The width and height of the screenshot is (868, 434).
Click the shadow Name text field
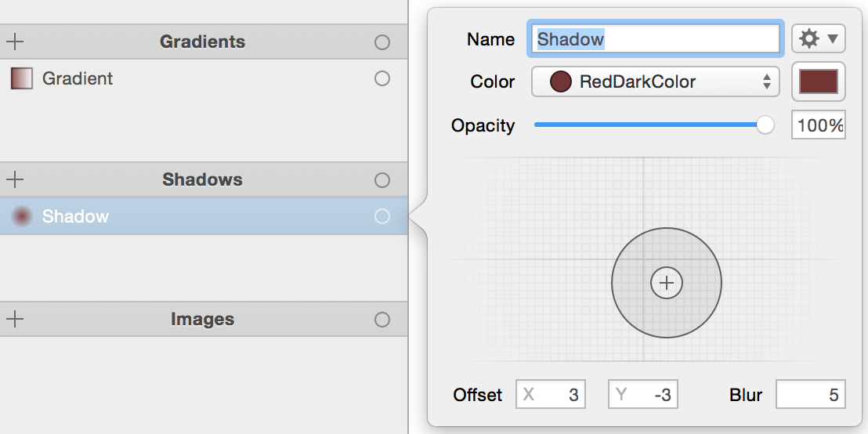click(656, 38)
